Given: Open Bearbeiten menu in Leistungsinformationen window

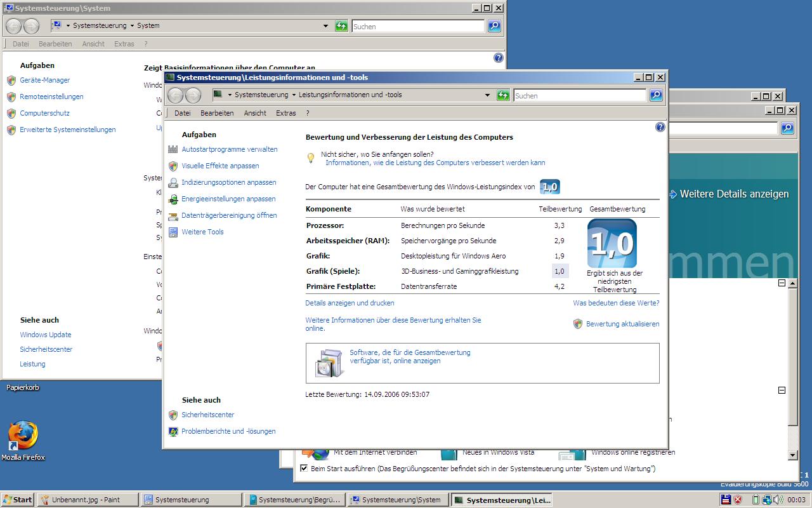Looking at the screenshot, I should 217,113.
